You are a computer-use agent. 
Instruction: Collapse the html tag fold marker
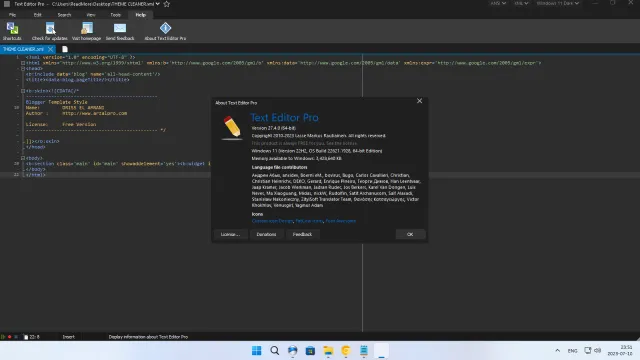(x=23, y=63)
